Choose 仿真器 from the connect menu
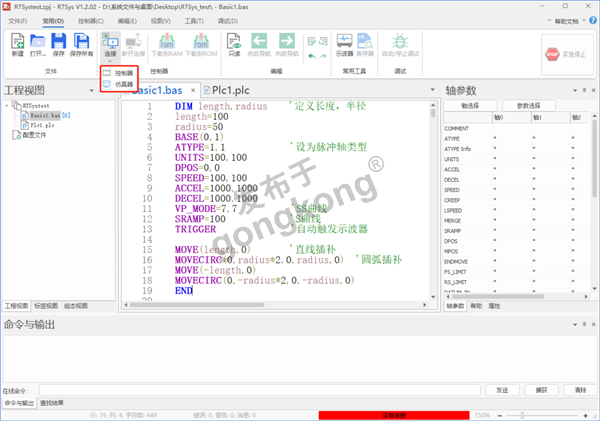The height and width of the screenshot is (421, 600). coord(119,84)
